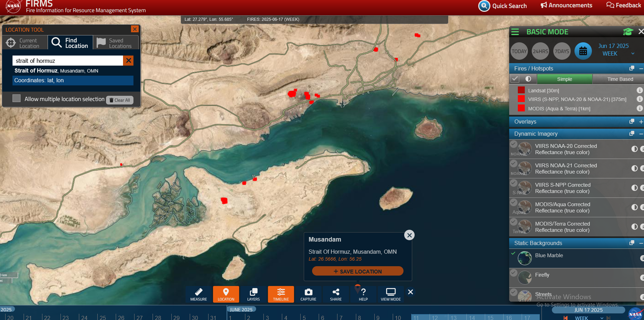Show info for MODIS (Aqua & Terra) [1km] layer
This screenshot has width=644, height=320.
tap(639, 108)
